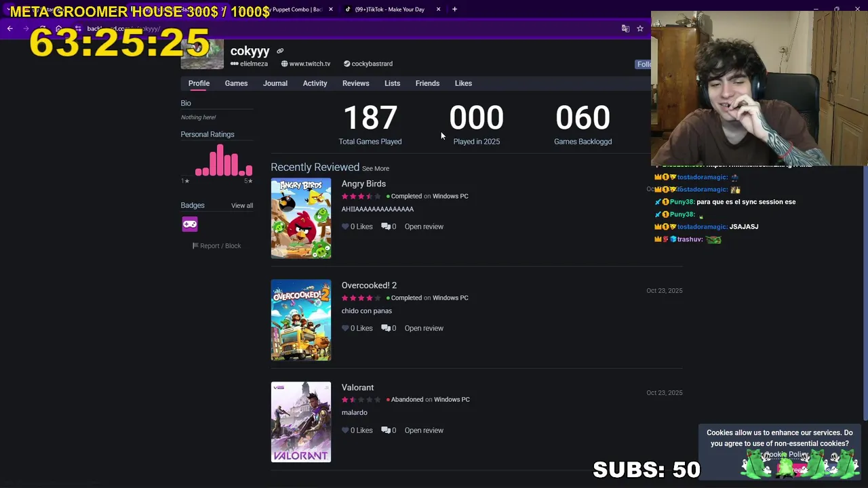Click the Valorant star rating
The image size is (868, 488).
tap(361, 400)
